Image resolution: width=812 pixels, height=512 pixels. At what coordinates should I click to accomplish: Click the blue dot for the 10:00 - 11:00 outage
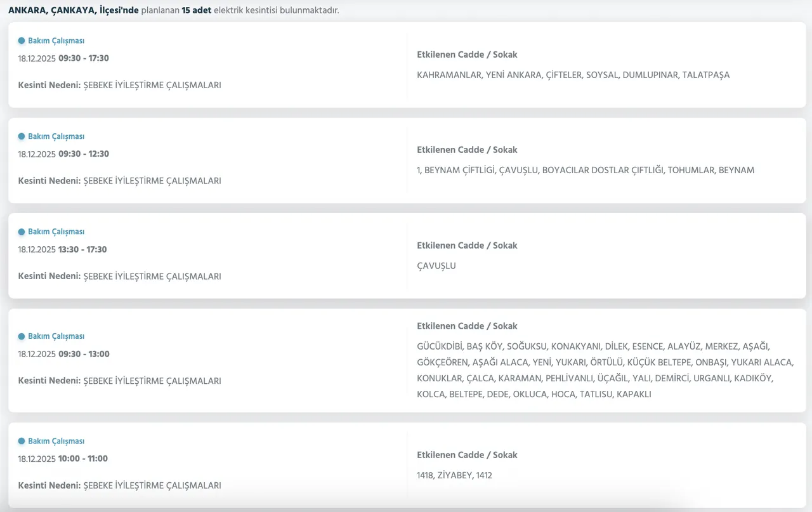22,441
